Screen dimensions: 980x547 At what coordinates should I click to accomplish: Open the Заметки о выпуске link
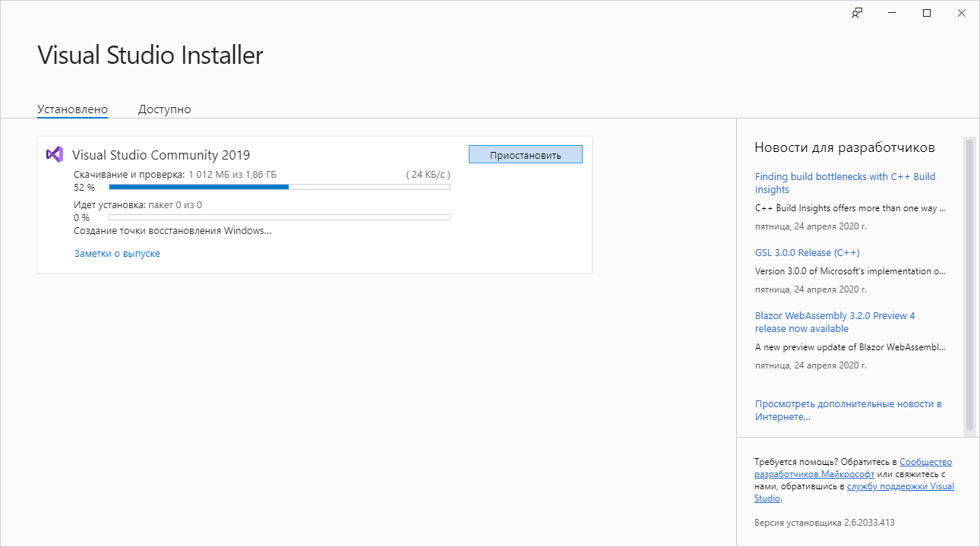pyautogui.click(x=117, y=254)
